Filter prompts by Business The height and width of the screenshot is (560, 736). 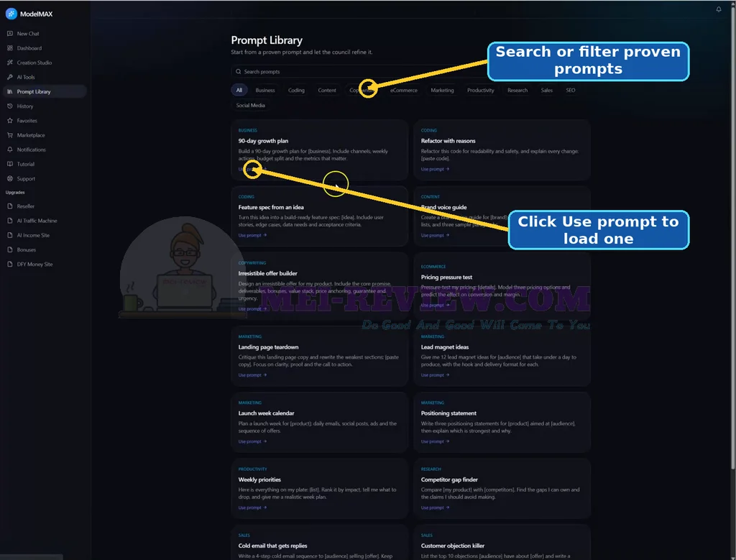point(265,90)
